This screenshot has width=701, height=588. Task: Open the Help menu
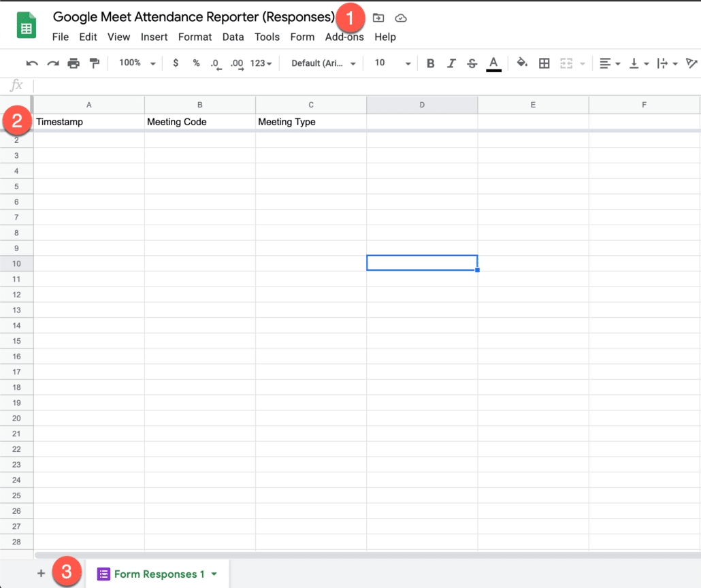(x=385, y=37)
